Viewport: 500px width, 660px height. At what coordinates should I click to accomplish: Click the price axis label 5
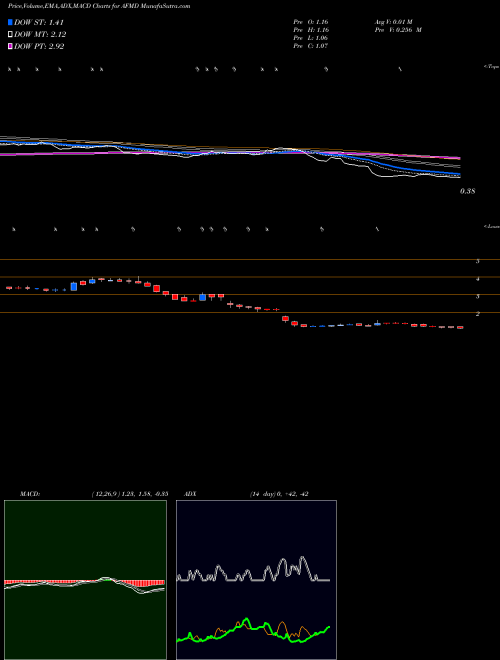pos(478,261)
